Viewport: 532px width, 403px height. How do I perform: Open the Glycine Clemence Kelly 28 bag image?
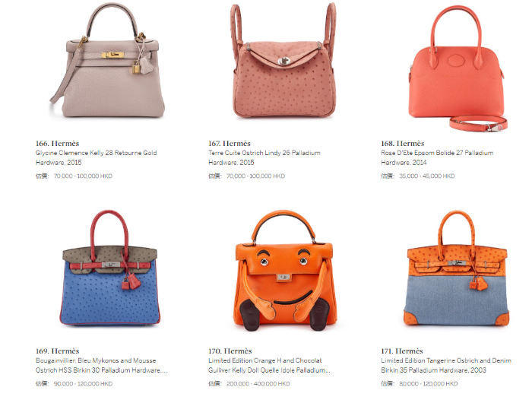(x=108, y=60)
